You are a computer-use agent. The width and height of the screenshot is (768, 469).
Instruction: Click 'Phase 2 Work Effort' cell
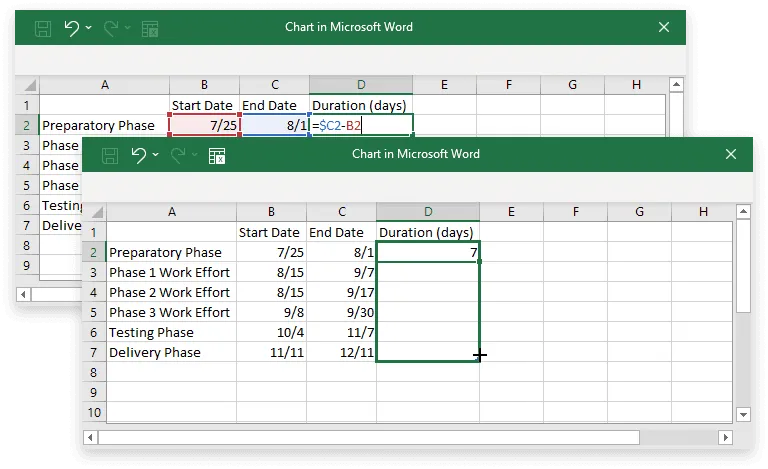coord(171,292)
